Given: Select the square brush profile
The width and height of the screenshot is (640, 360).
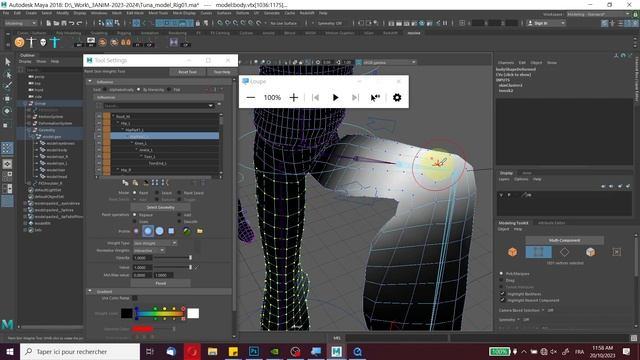Looking at the screenshot, I should tap(171, 231).
